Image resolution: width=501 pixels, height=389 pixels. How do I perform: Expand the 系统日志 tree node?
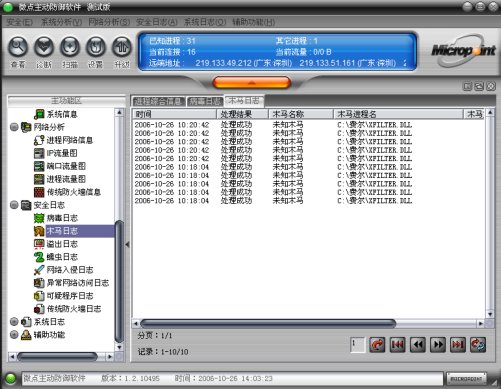(14, 322)
